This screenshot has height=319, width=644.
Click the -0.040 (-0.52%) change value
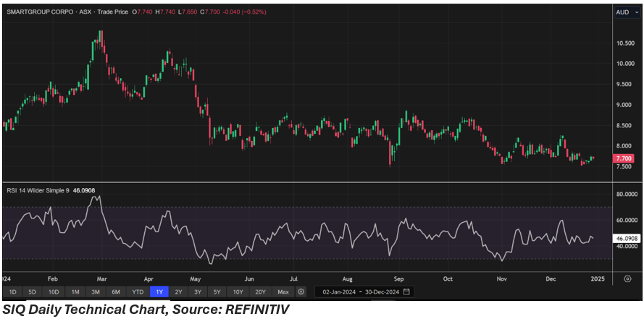(244, 12)
